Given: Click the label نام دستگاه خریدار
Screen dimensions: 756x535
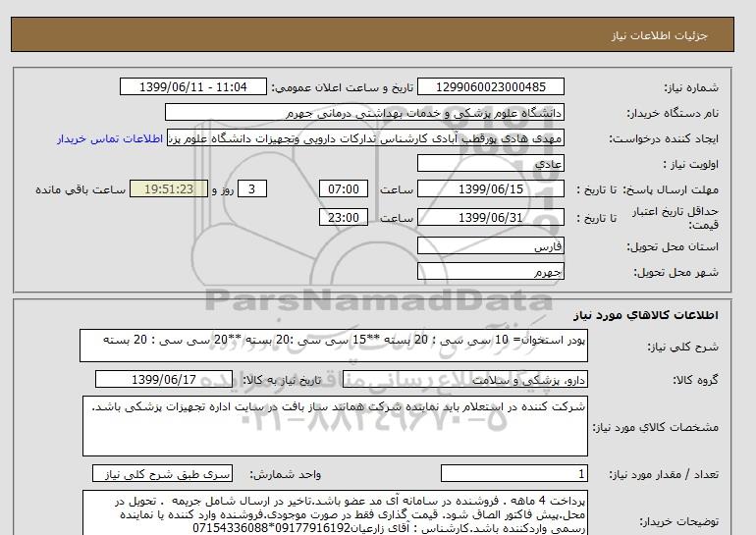Looking at the screenshot, I should click(x=673, y=113).
